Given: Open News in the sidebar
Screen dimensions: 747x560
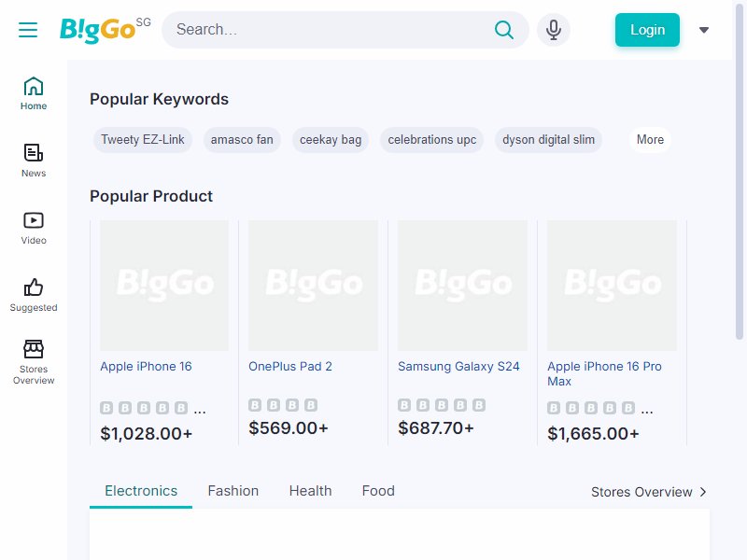Looking at the screenshot, I should click(x=34, y=161).
